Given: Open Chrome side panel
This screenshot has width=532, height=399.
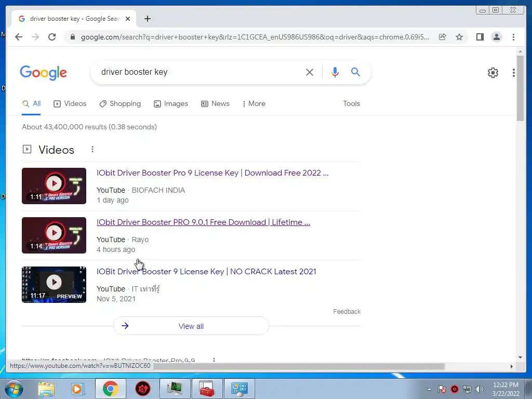Looking at the screenshot, I should click(x=480, y=37).
